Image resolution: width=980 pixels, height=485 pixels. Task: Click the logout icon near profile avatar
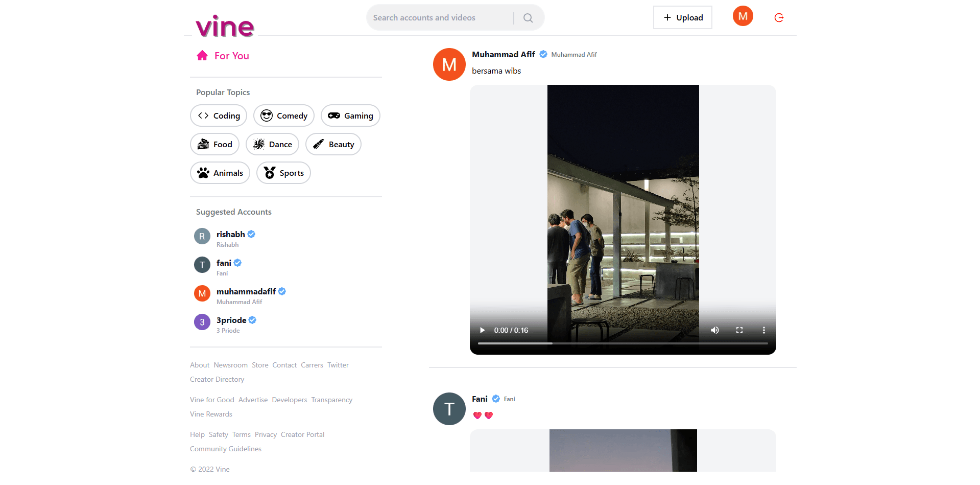coord(778,17)
